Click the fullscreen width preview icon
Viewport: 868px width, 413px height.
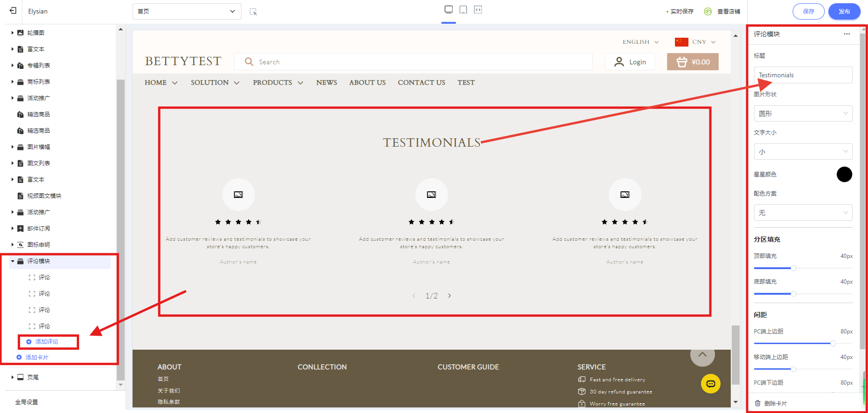(478, 10)
